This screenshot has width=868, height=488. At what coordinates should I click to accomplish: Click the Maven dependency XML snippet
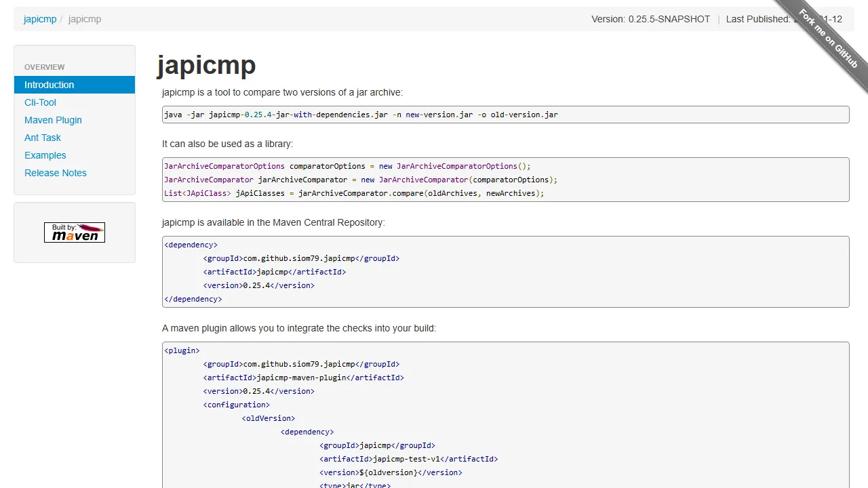click(505, 271)
